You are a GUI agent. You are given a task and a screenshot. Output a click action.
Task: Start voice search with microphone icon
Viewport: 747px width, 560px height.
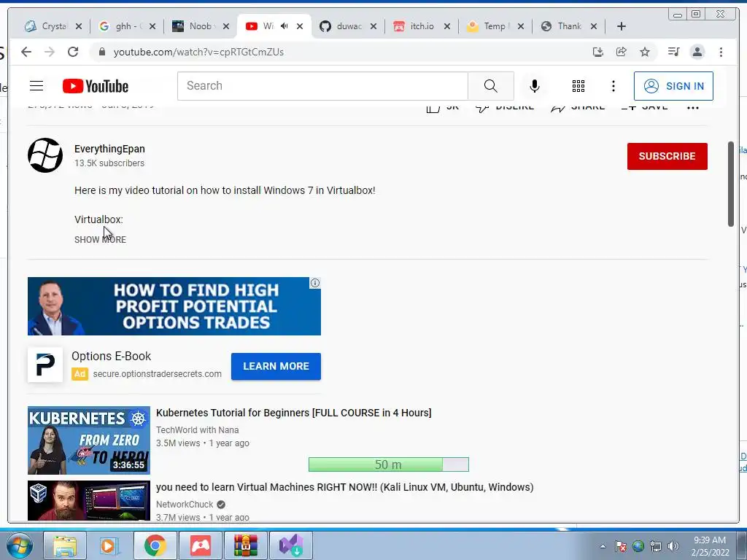[535, 86]
